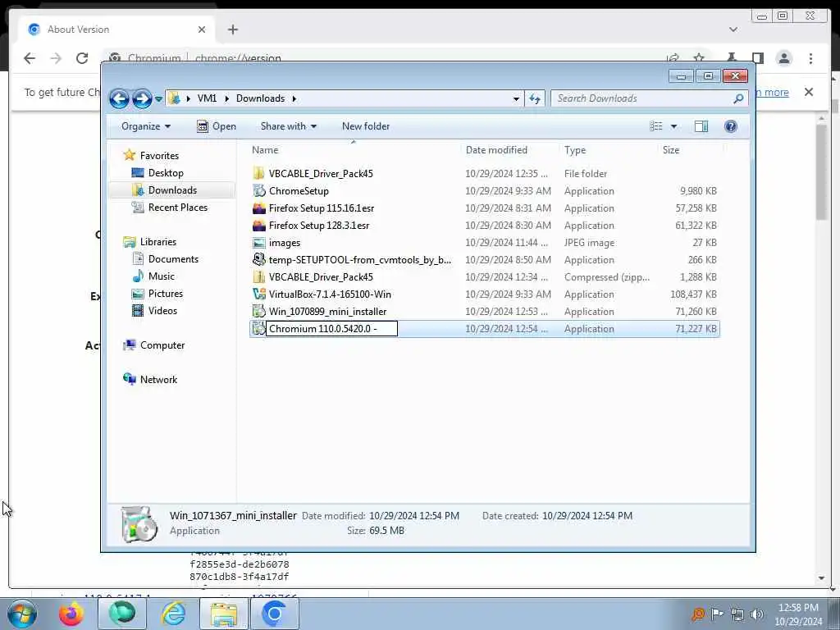Open Documents library

pyautogui.click(x=173, y=259)
